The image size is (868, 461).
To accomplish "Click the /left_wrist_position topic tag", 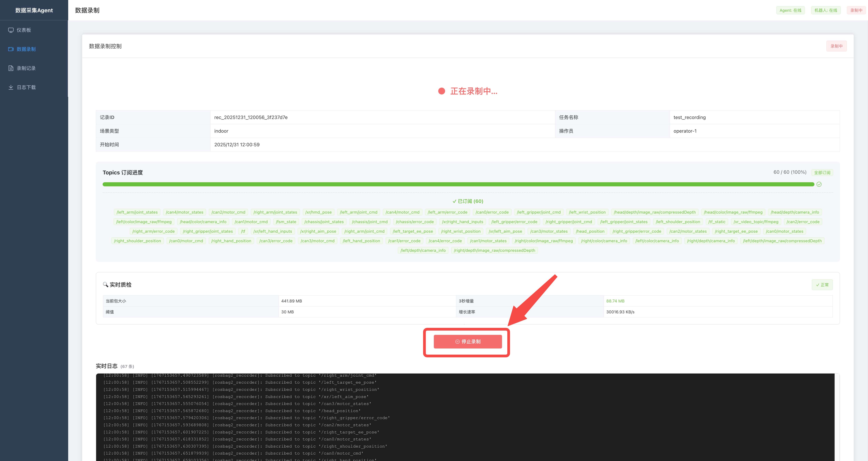I will coord(587,212).
